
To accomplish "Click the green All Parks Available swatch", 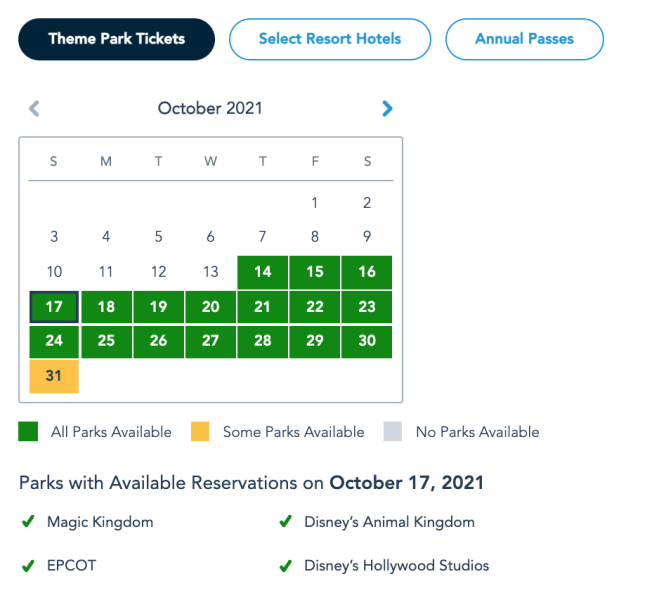I will click(x=28, y=432).
